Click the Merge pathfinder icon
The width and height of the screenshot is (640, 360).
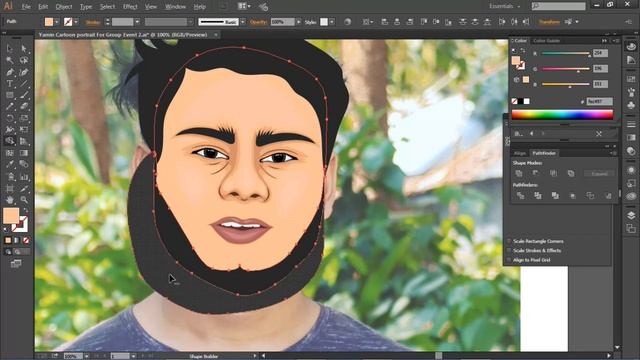pos(555,196)
